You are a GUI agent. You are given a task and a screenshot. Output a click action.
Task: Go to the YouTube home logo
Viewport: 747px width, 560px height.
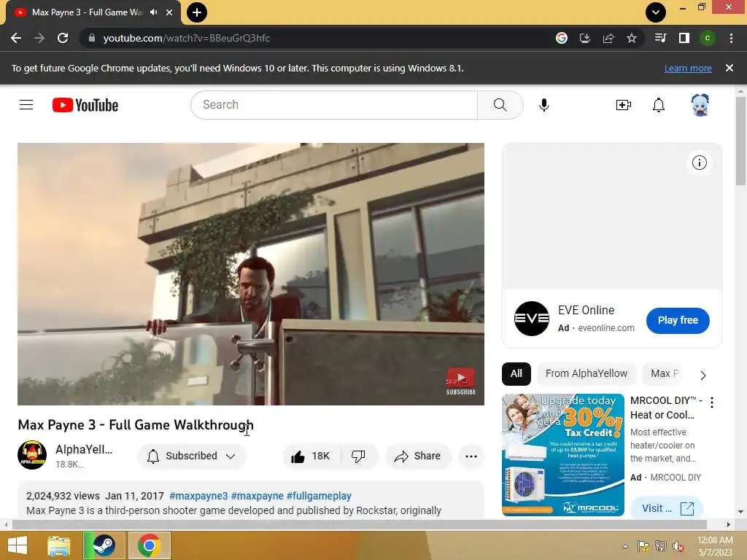(x=85, y=105)
